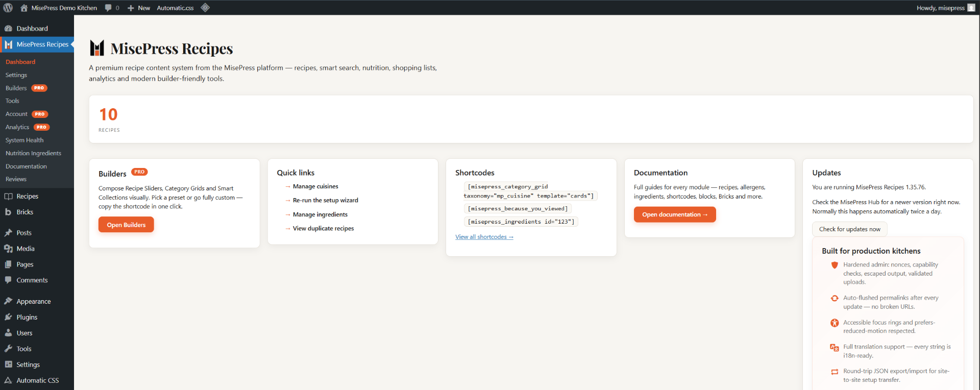This screenshot has height=390, width=980.
Task: Click the Tools wrench icon at sidebar bottom
Action: (x=8, y=349)
